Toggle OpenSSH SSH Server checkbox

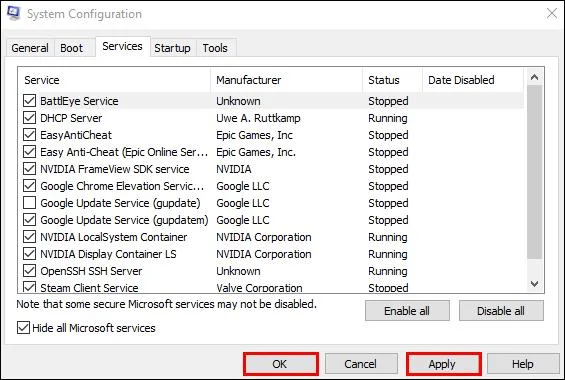29,271
